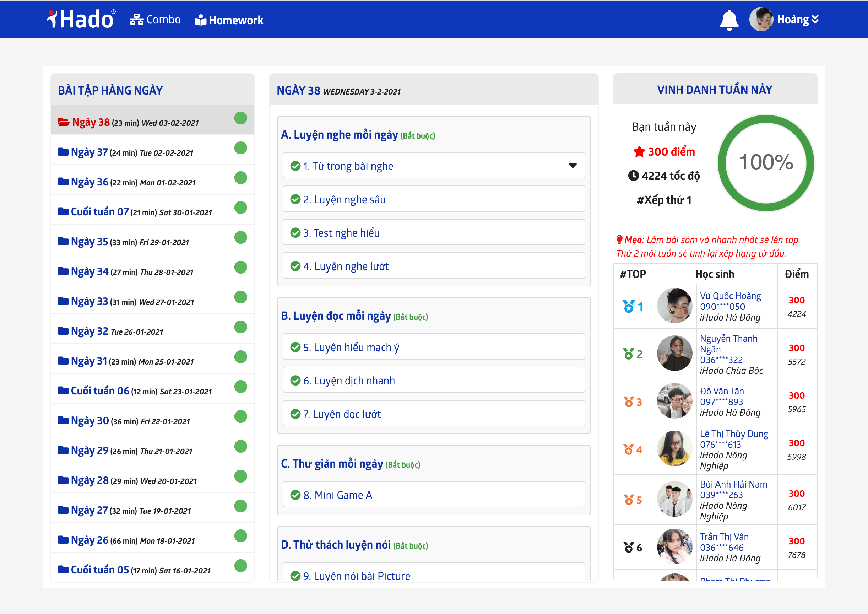Click the red star icon beside 300 điểm
The height and width of the screenshot is (614, 868).
click(x=639, y=152)
